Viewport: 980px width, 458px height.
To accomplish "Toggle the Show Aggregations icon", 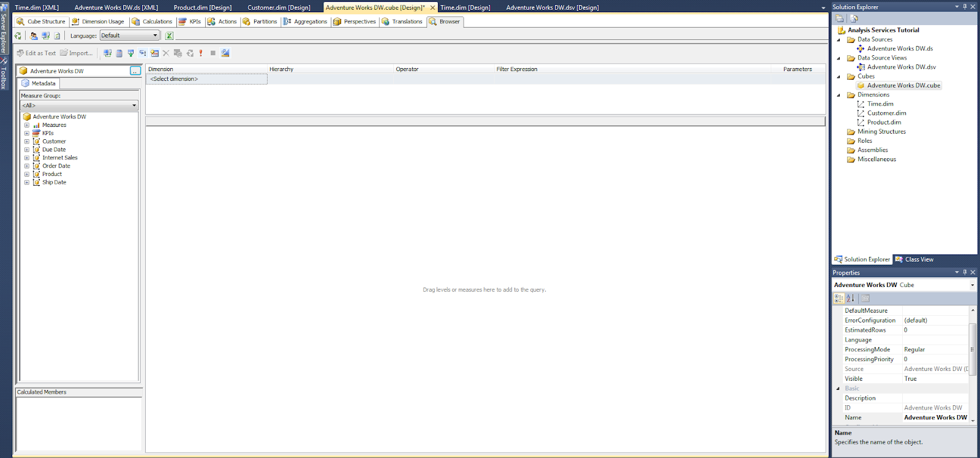I will [x=154, y=53].
